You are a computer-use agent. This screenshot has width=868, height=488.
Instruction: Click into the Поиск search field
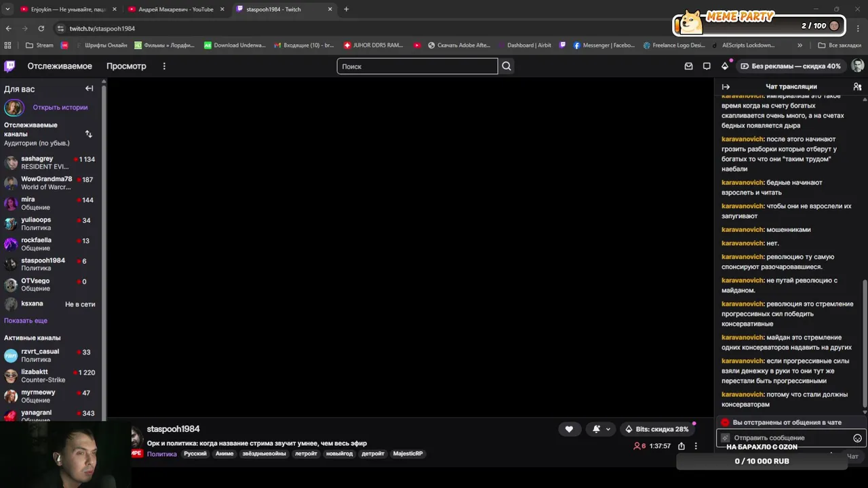[417, 66]
